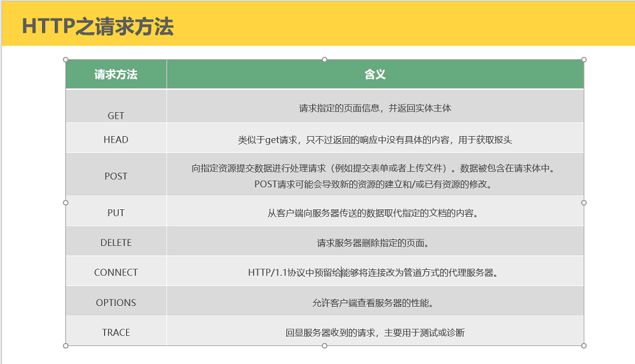Image resolution: width=635 pixels, height=364 pixels.
Task: Select the "含义" table header cell
Action: pos(375,75)
